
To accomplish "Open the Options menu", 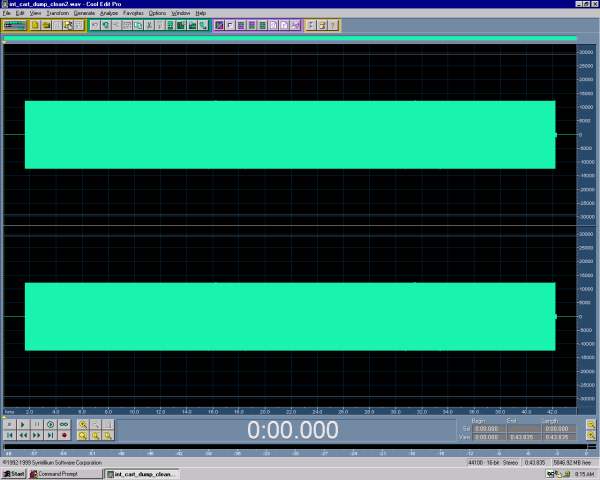I will click(157, 13).
